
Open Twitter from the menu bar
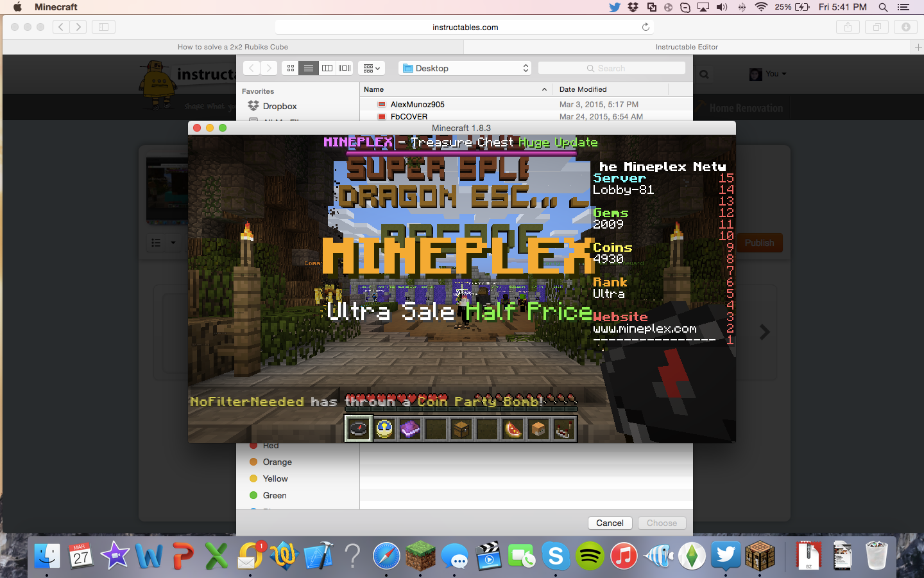[614, 7]
